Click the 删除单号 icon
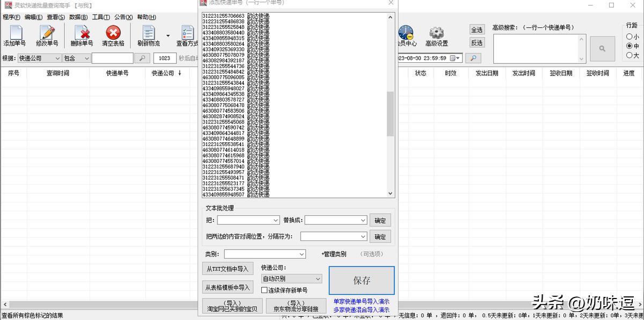This screenshot has height=320, width=644. [x=82, y=33]
